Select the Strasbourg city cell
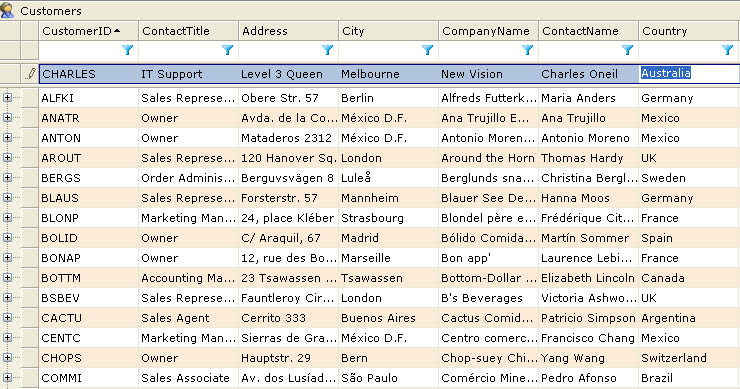The image size is (740, 389). point(389,218)
